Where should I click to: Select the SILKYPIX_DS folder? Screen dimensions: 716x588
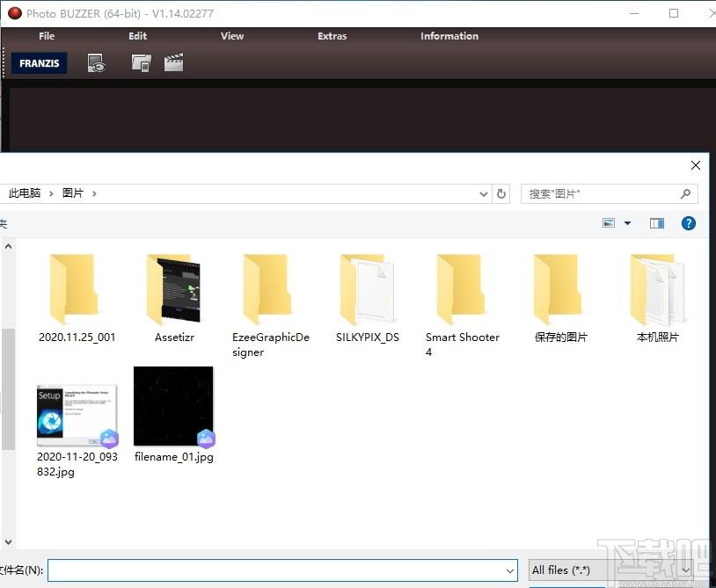point(367,298)
